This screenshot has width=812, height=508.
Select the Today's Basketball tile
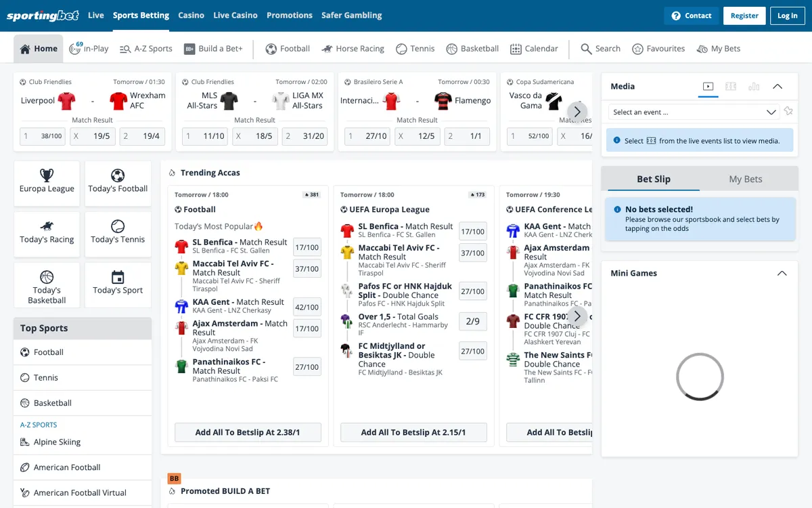pyautogui.click(x=47, y=285)
